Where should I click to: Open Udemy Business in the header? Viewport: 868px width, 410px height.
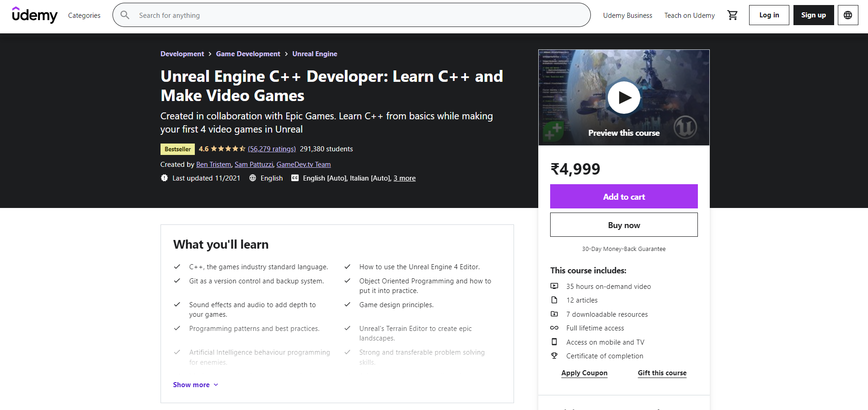[x=627, y=15]
